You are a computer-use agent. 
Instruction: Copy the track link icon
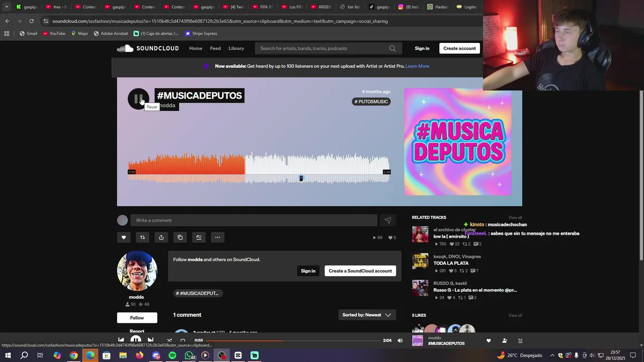180,237
